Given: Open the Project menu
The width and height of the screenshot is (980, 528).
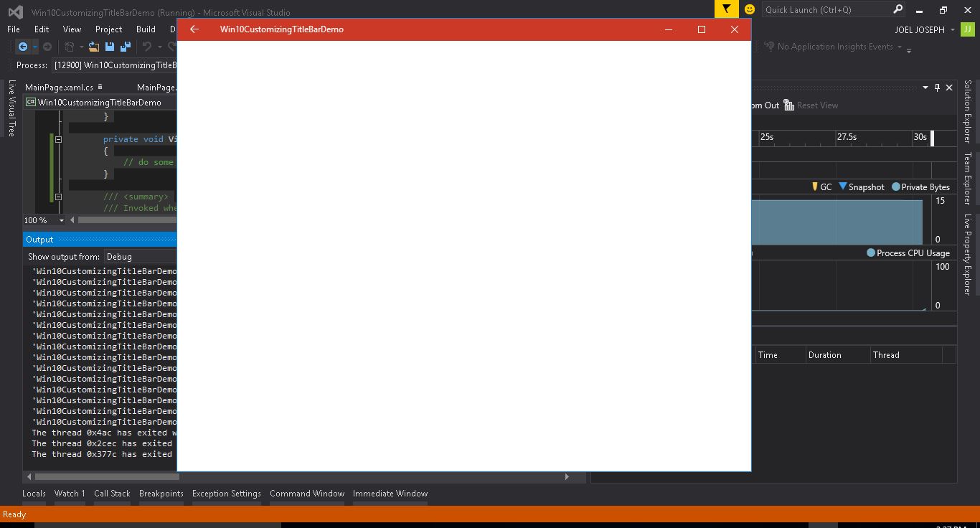Looking at the screenshot, I should 108,29.
